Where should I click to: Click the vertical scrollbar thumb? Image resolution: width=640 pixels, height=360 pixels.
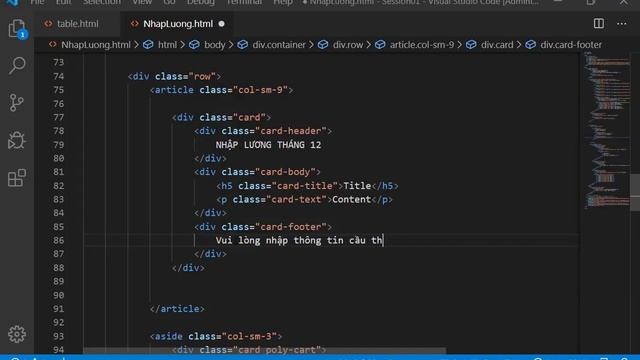(635, 192)
